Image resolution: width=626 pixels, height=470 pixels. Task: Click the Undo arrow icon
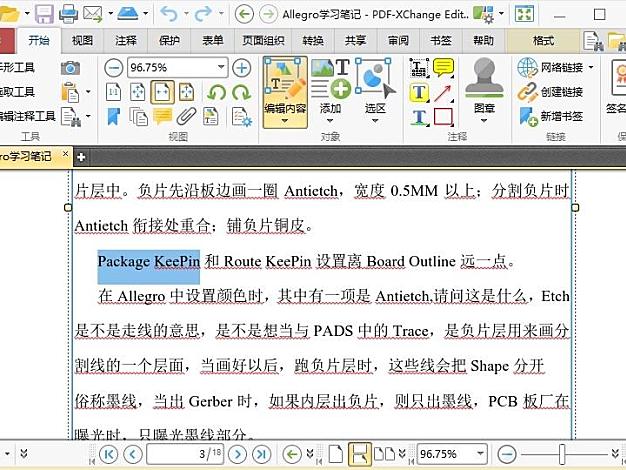click(169, 14)
